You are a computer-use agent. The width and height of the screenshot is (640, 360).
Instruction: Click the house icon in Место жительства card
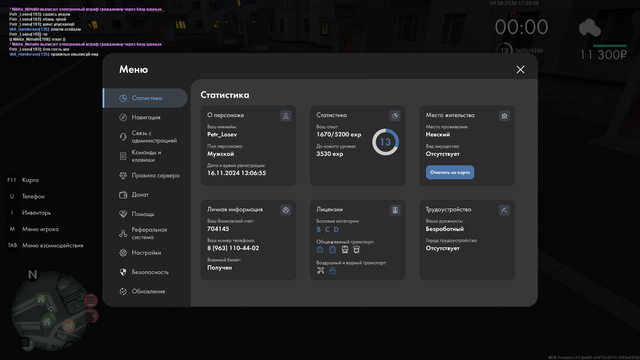[504, 116]
